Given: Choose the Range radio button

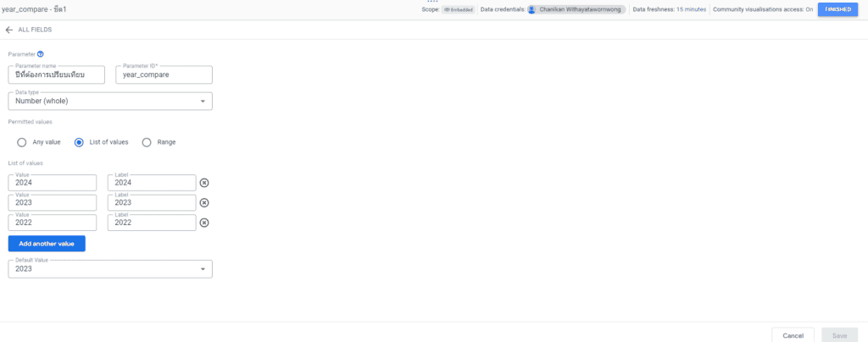Looking at the screenshot, I should coord(147,142).
